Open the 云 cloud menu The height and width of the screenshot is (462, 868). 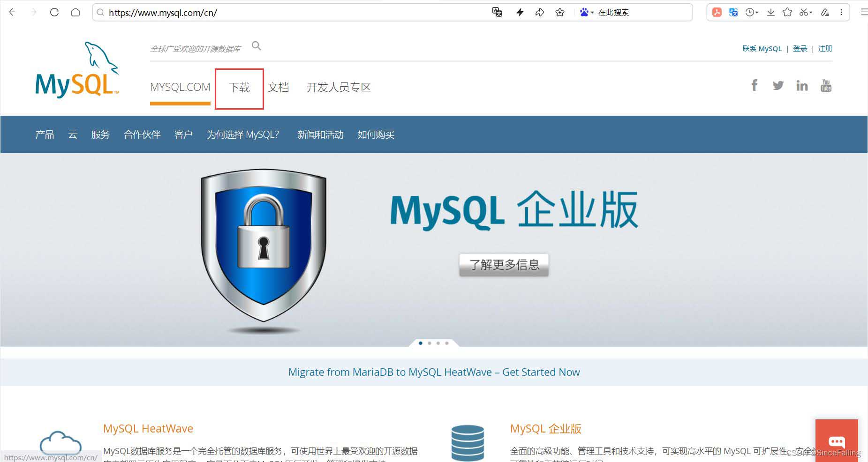[73, 135]
